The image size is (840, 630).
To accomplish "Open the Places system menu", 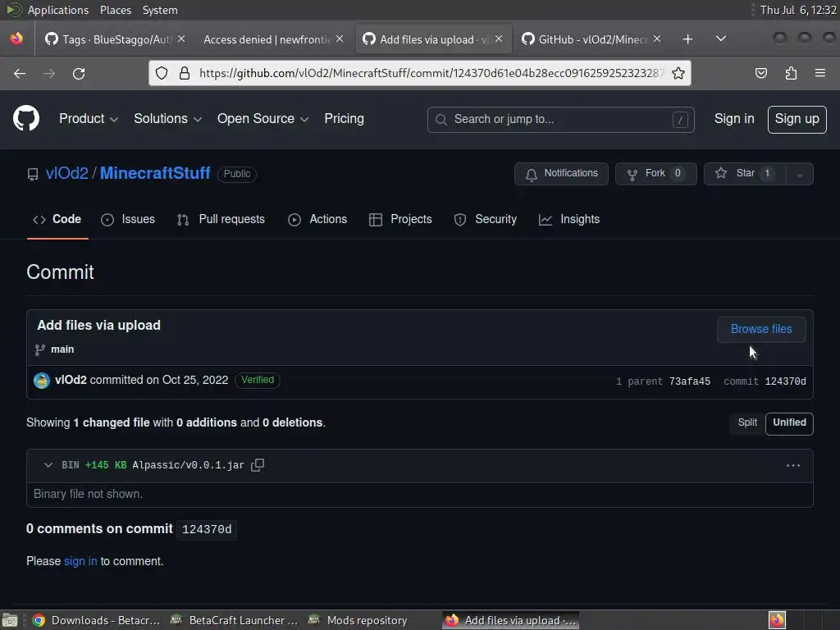I will click(115, 10).
